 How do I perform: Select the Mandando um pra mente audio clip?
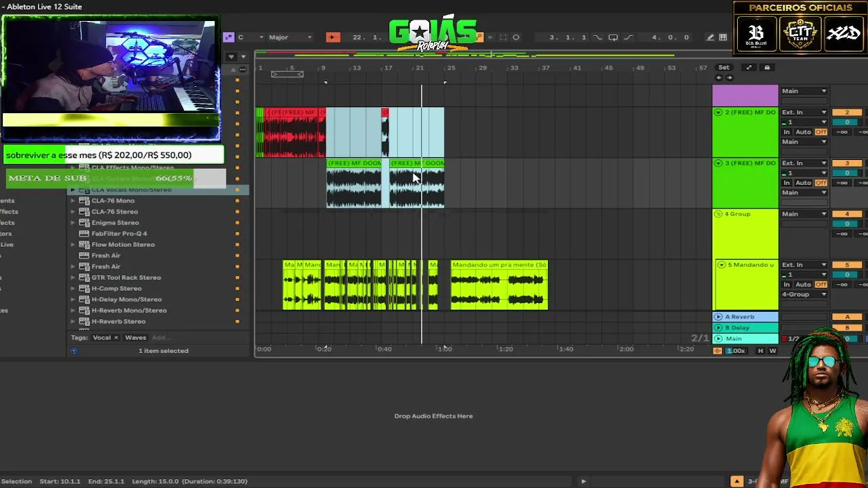coord(499,285)
